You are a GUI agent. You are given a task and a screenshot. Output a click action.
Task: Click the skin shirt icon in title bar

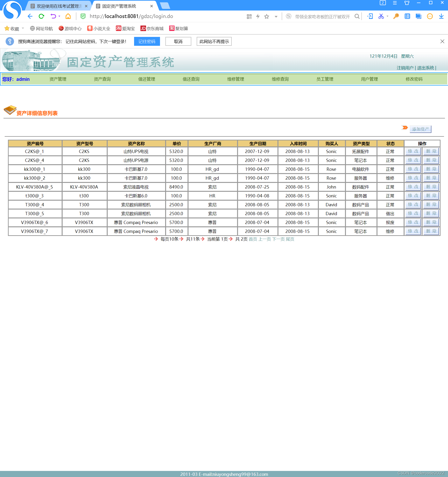click(x=407, y=3)
